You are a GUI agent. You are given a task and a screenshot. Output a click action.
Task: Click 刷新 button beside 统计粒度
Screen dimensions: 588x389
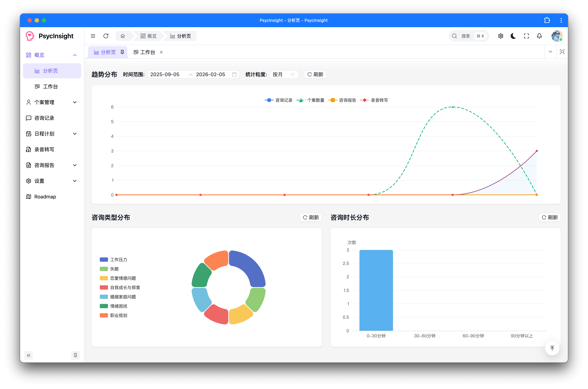(x=315, y=74)
